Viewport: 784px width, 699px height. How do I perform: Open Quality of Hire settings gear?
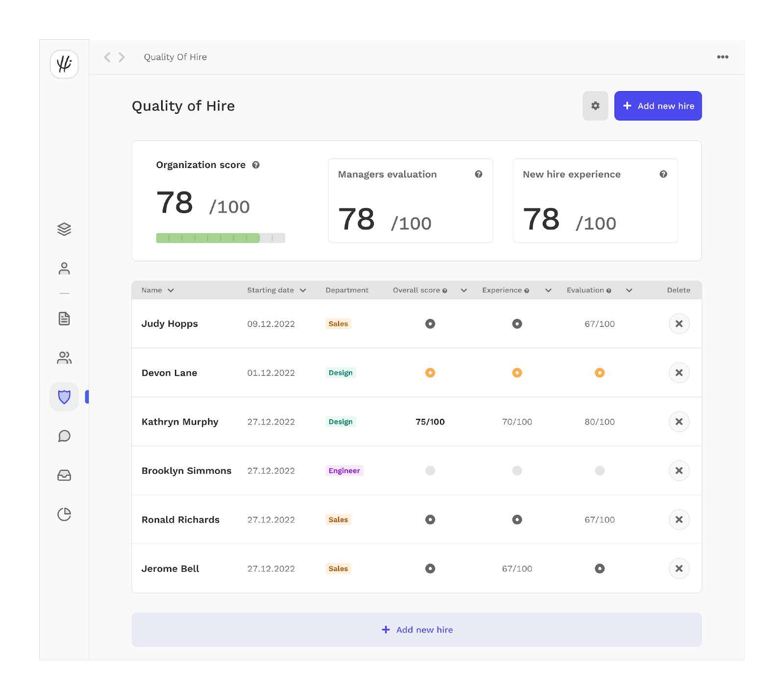click(x=595, y=106)
